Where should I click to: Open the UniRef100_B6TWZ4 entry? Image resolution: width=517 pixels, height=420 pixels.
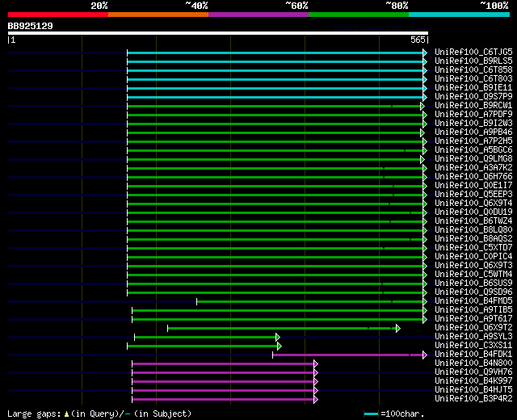point(473,221)
